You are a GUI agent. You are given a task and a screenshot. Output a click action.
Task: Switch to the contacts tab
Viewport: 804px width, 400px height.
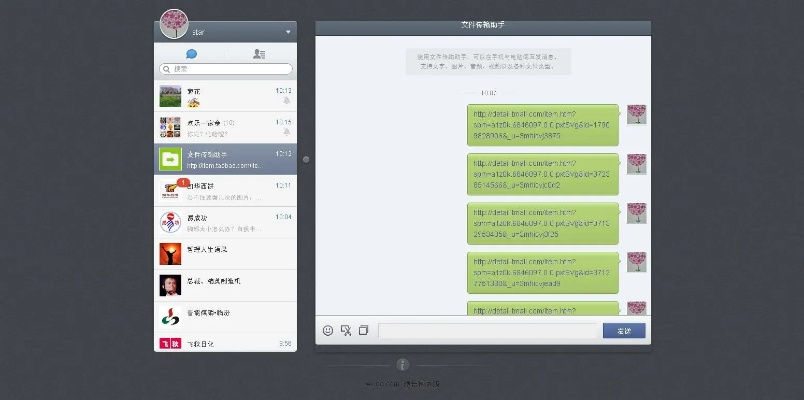pyautogui.click(x=259, y=53)
